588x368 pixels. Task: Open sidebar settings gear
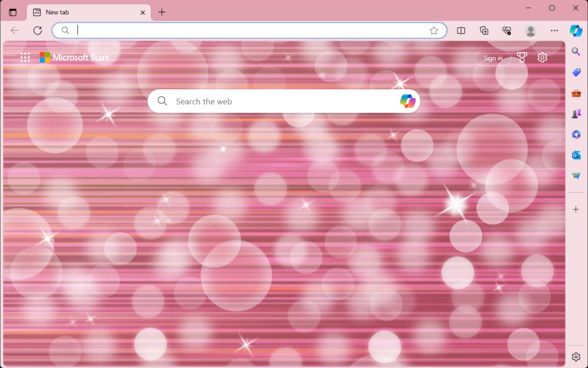(576, 357)
